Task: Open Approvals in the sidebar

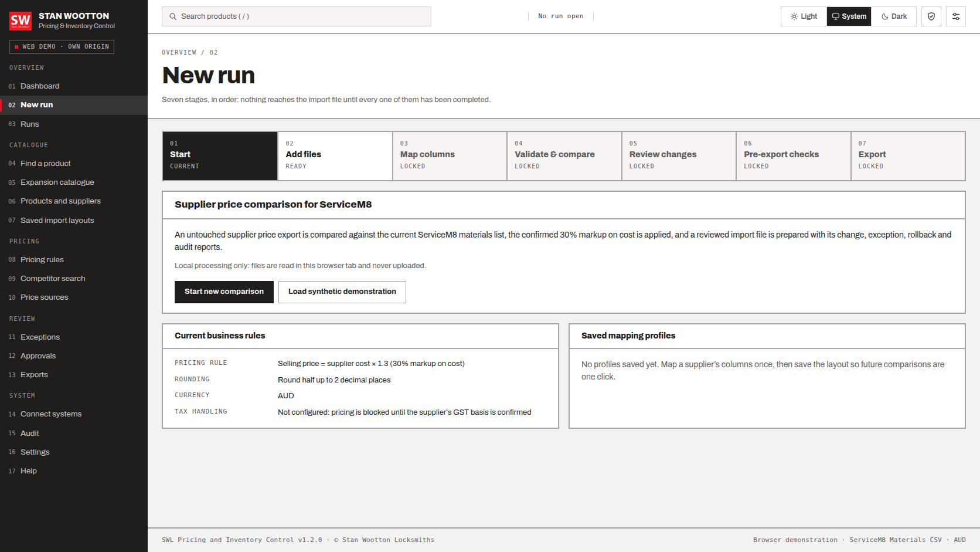Action: [x=74, y=356]
